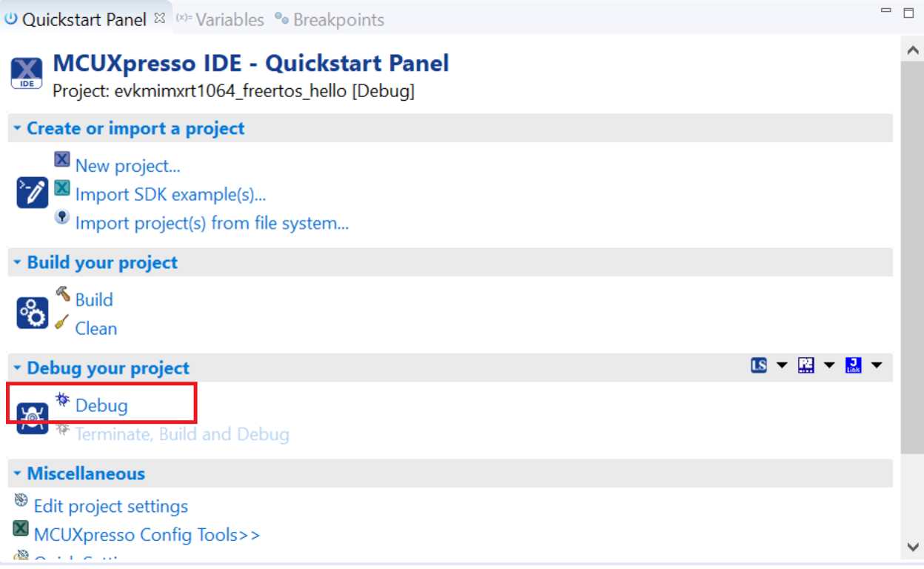
Task: Open the dropdown arrow next to J-Link icon
Action: 877,365
